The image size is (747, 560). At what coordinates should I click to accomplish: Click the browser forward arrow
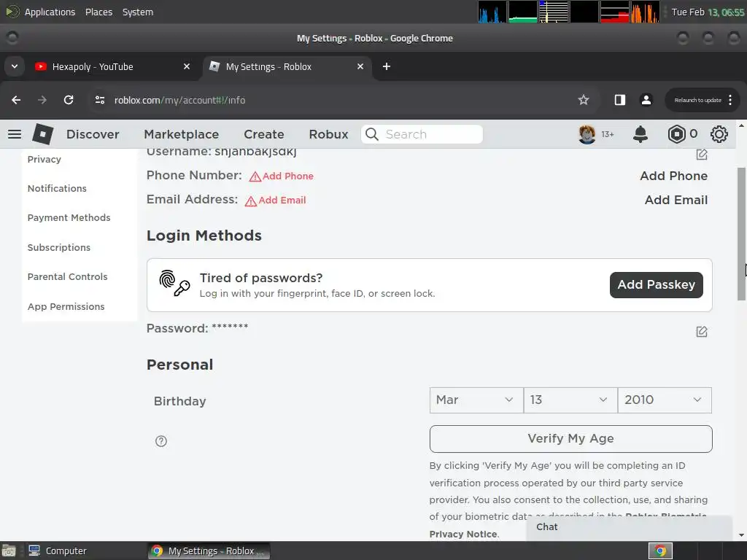click(x=42, y=100)
